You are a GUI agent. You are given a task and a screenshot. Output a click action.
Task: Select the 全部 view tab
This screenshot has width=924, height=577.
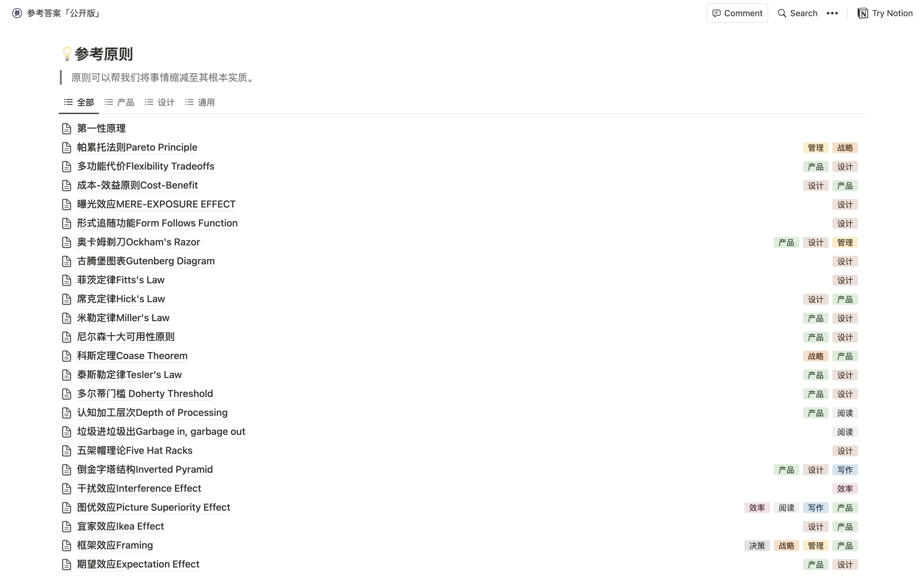[79, 102]
